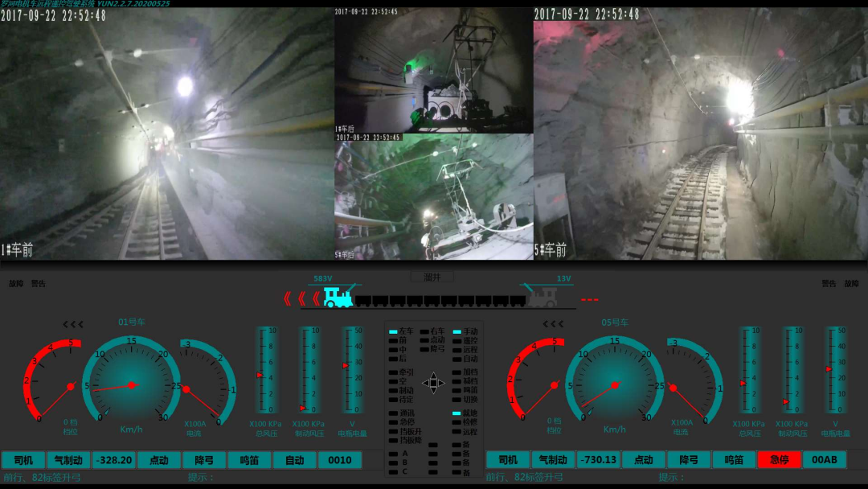Click the gray locomotive icon at train rear

(542, 298)
